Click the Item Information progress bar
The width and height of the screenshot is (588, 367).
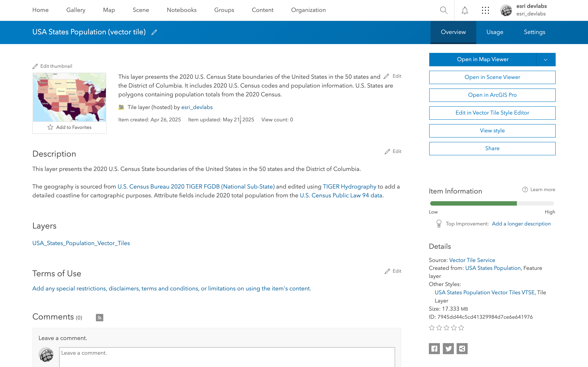[492, 203]
